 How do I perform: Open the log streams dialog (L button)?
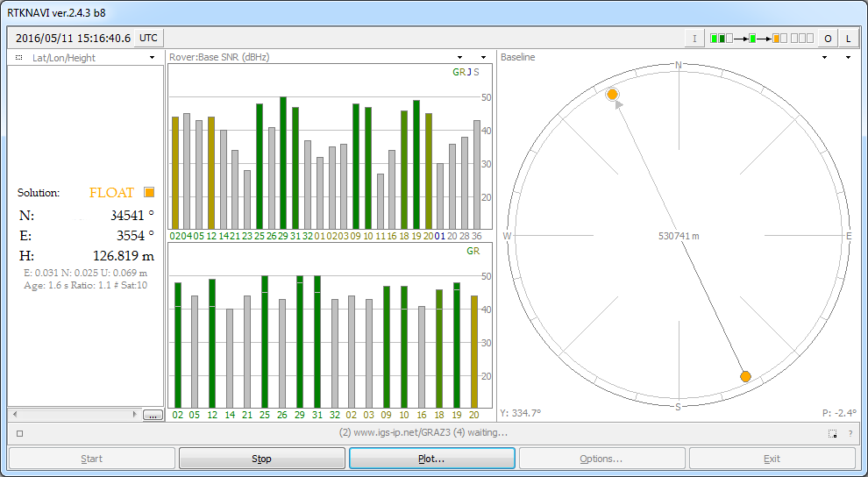(x=848, y=39)
